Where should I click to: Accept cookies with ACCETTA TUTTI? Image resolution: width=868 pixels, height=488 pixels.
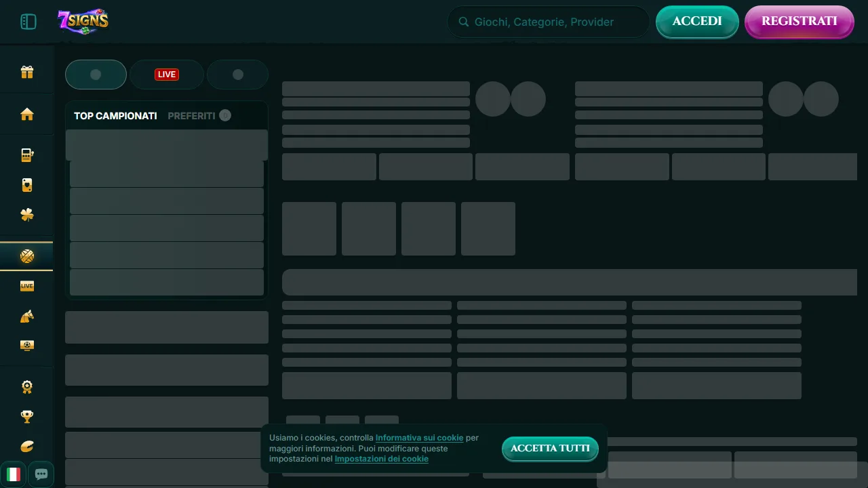[x=550, y=448]
